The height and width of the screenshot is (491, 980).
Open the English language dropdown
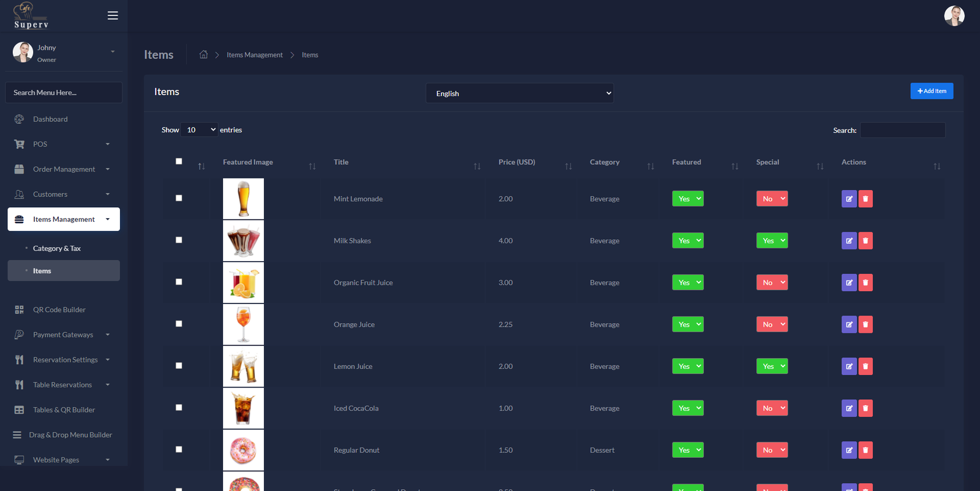click(519, 93)
